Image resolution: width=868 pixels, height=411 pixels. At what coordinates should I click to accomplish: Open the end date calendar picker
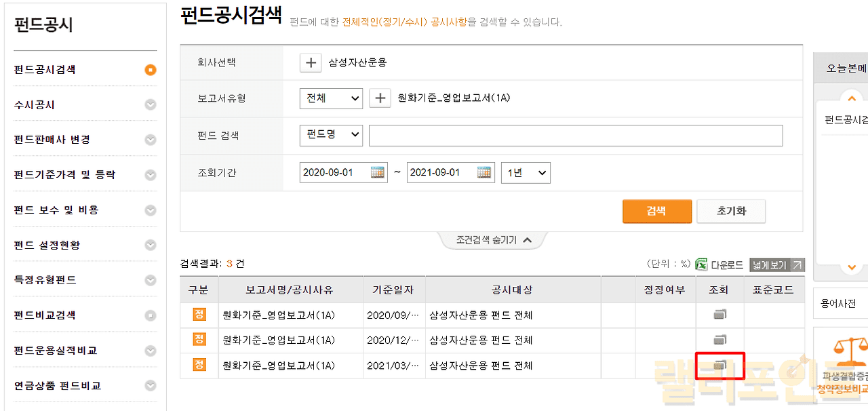pos(484,172)
